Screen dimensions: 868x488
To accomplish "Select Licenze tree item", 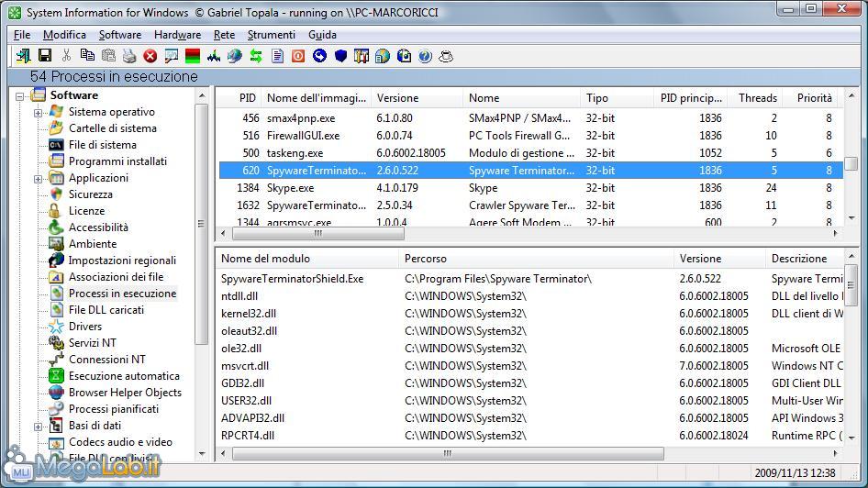I will pos(86,211).
